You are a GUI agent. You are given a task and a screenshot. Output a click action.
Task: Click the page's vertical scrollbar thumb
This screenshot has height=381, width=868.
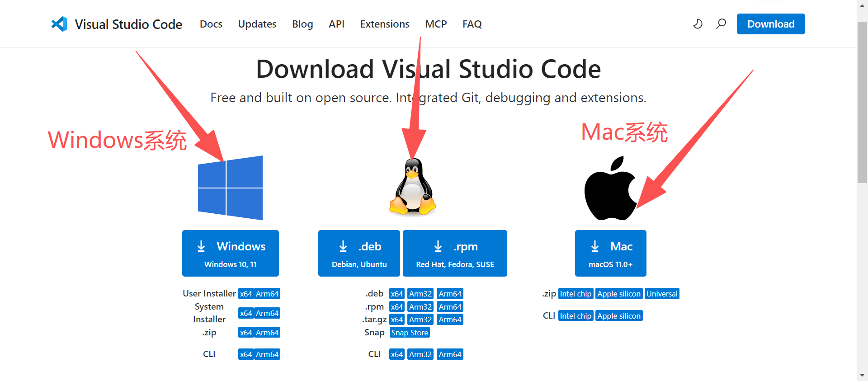[862, 102]
